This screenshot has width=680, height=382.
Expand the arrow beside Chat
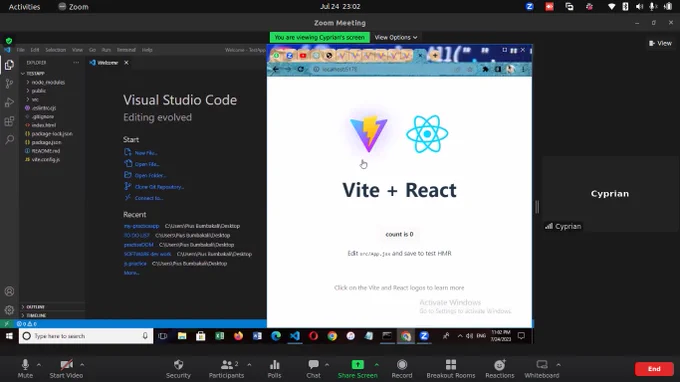tap(327, 365)
